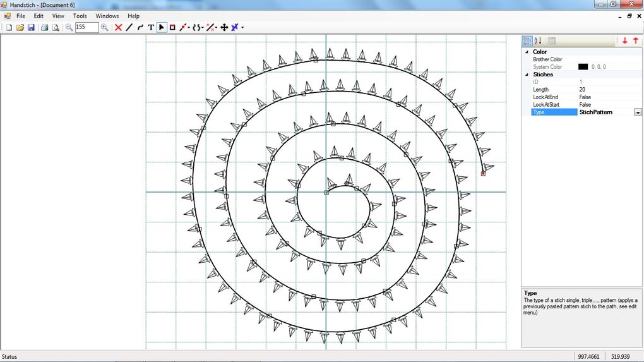Viewport: 644px width, 362px height.
Task: Select the Text tool
Action: pyautogui.click(x=151, y=28)
